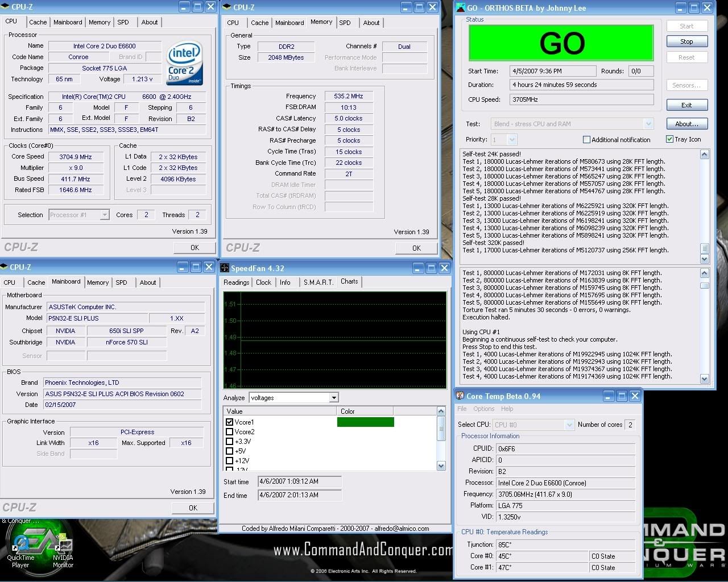Open the SpeedFan S.M.A.R.T. tab
The height and width of the screenshot is (582, 728).
click(318, 282)
